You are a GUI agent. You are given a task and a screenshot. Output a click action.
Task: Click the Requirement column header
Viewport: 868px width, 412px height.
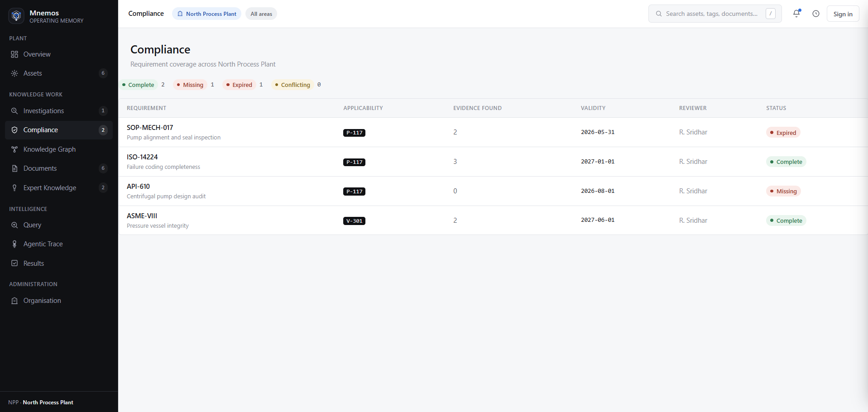[x=146, y=108]
